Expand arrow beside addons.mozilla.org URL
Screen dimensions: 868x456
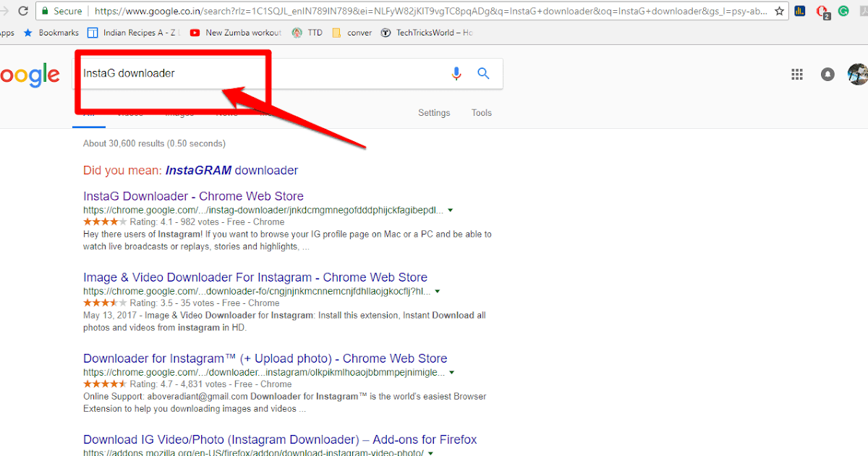(430, 453)
